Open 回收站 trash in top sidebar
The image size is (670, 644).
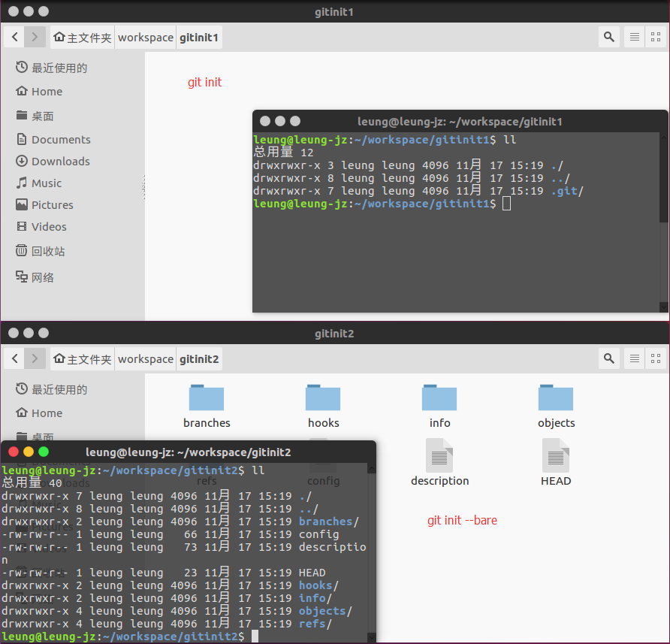[48, 251]
